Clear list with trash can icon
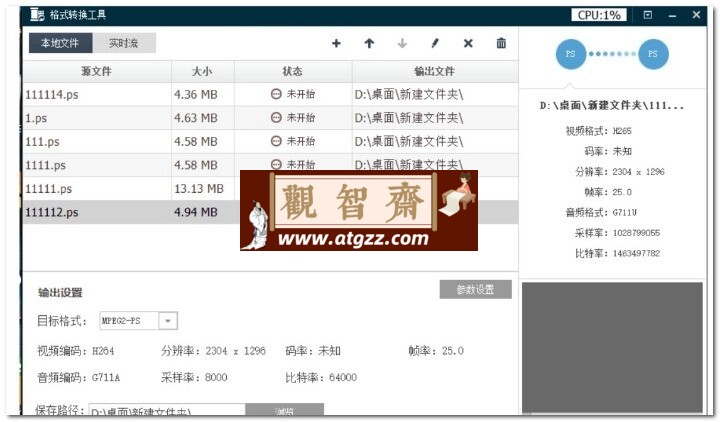Image resolution: width=720 pixels, height=422 pixels. [x=501, y=43]
